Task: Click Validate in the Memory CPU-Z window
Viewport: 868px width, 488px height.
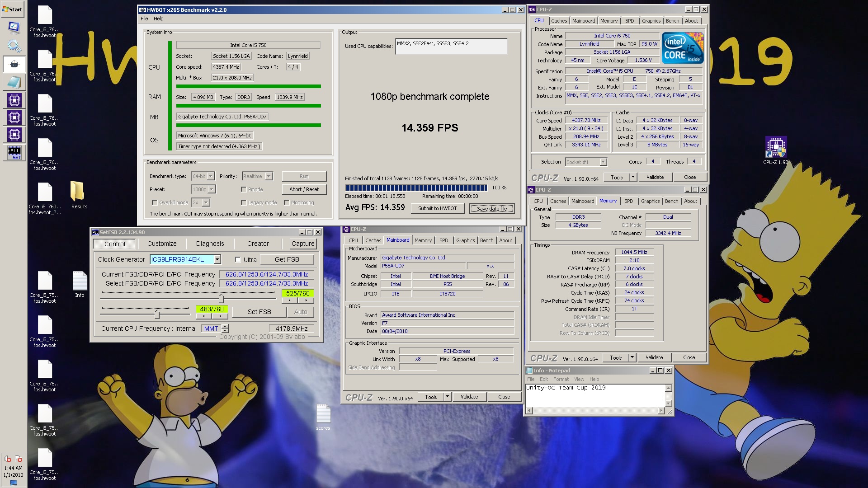Action: pyautogui.click(x=654, y=357)
